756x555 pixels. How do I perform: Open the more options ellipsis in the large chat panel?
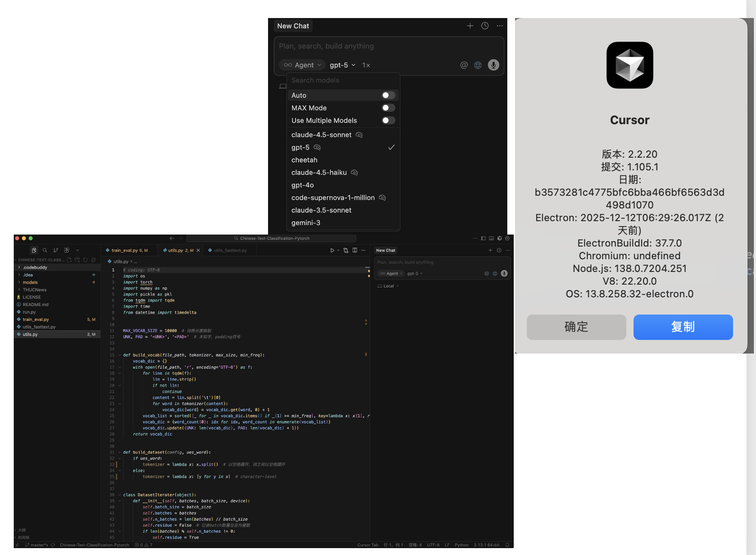pyautogui.click(x=500, y=26)
